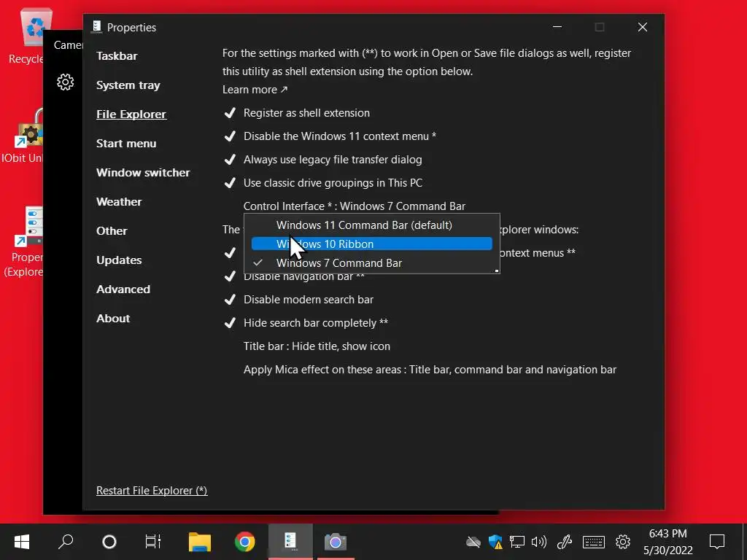Image resolution: width=747 pixels, height=560 pixels.
Task: Open File Explorer from taskbar
Action: [200, 542]
